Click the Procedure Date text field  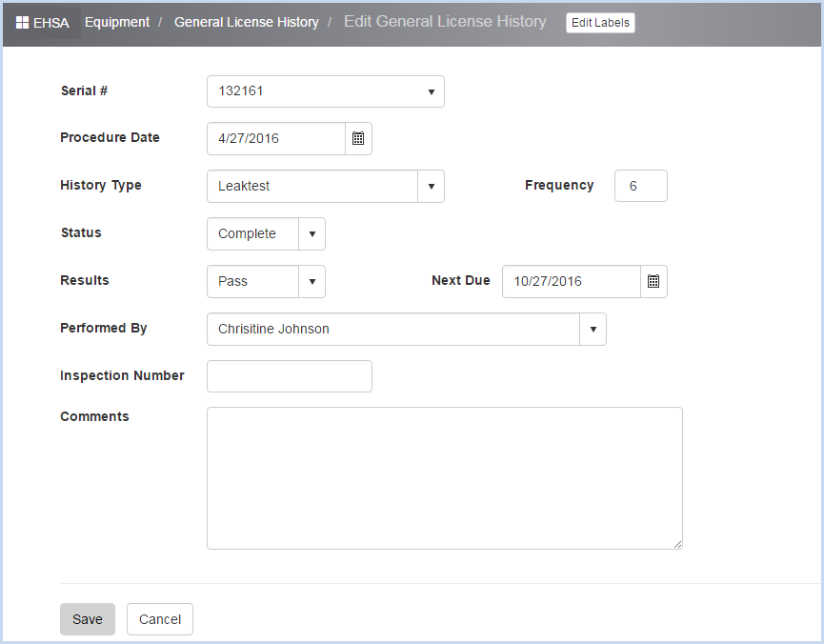click(276, 139)
